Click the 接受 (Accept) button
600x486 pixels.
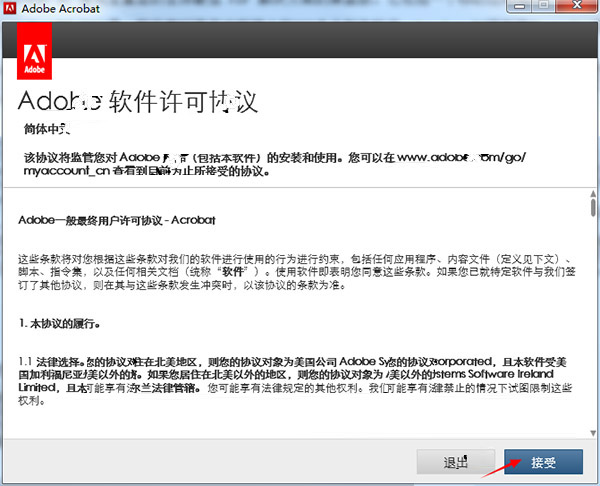click(x=543, y=462)
